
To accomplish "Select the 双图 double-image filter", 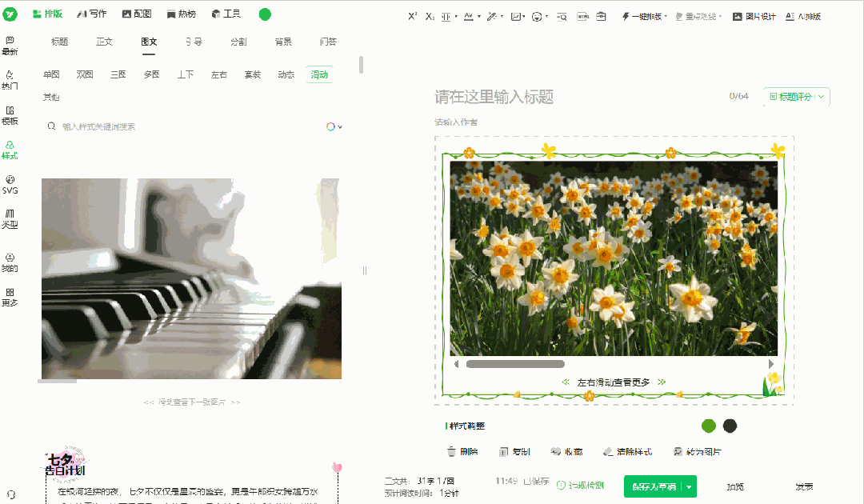I will (x=85, y=74).
